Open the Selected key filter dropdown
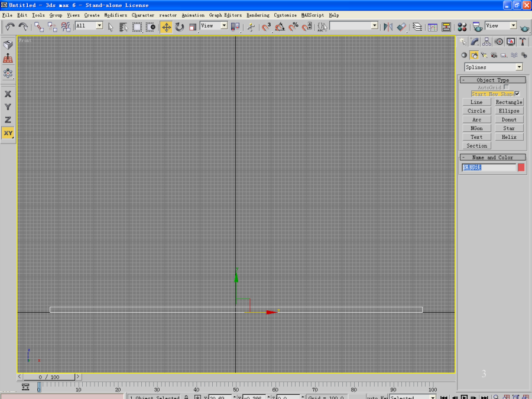532x399 pixels. tap(413, 397)
